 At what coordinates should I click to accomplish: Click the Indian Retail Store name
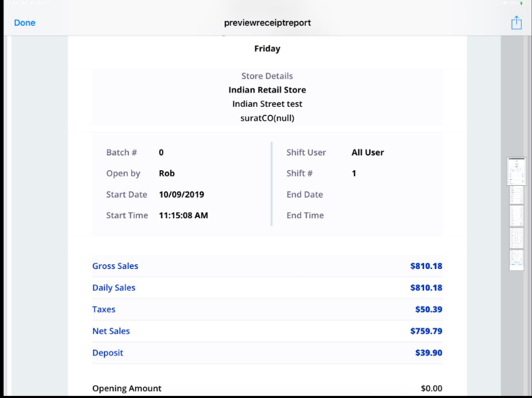(267, 90)
